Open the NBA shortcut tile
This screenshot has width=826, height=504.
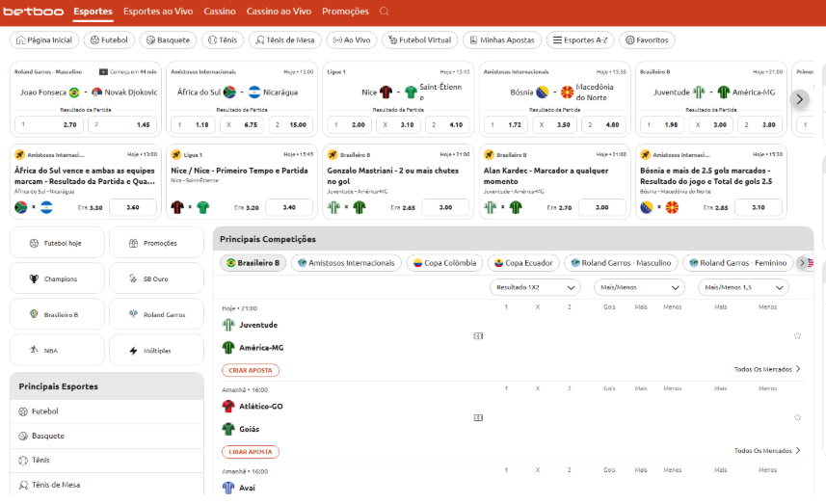pos(58,350)
